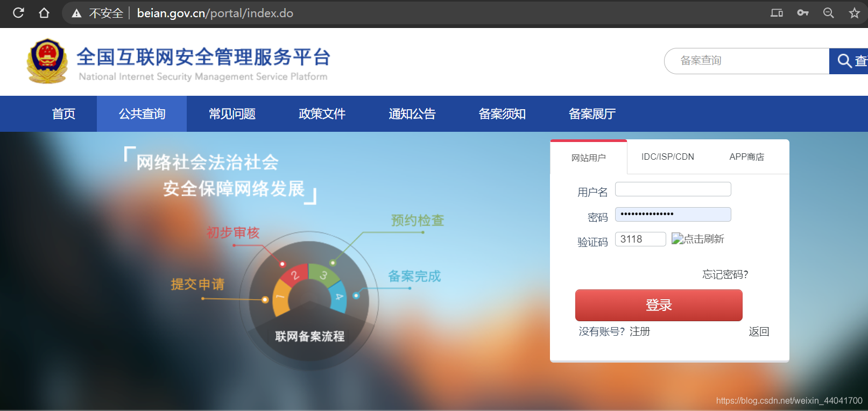Reload the page with the refresh icon
Viewport: 868px width, 411px height.
[18, 13]
